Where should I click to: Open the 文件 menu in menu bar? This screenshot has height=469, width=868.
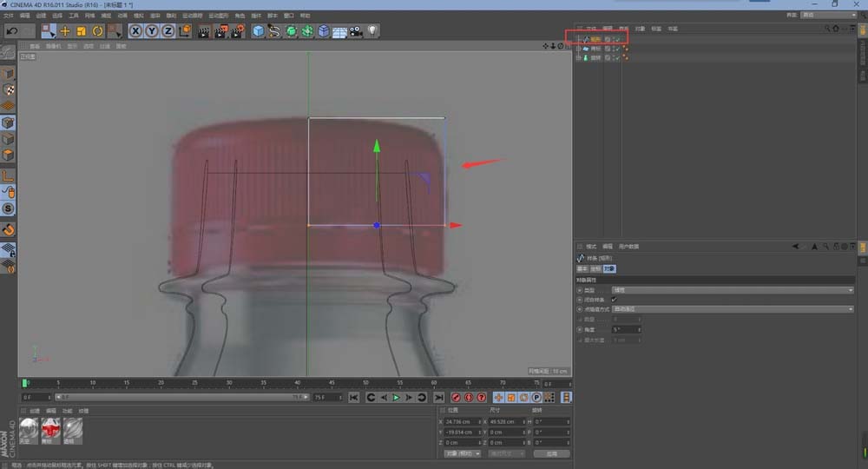[x=9, y=16]
